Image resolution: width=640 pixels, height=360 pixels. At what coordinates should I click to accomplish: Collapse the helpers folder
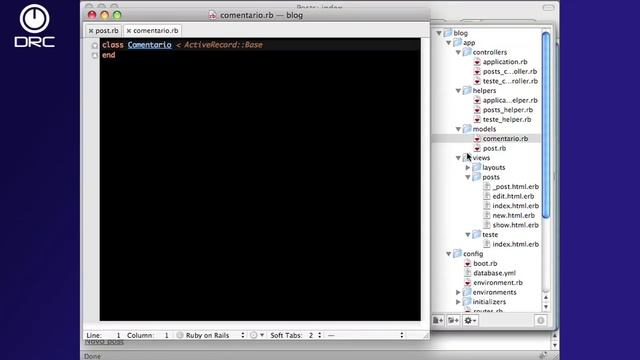(x=458, y=91)
